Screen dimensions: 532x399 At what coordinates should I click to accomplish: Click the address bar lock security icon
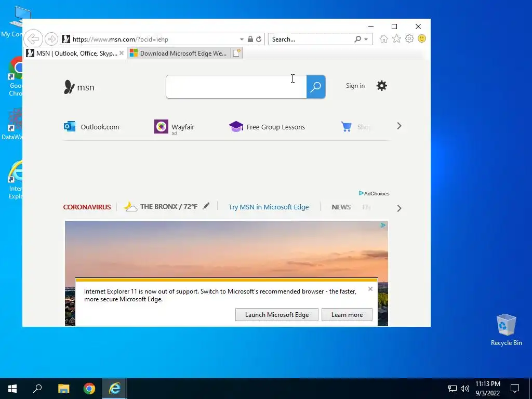click(250, 39)
